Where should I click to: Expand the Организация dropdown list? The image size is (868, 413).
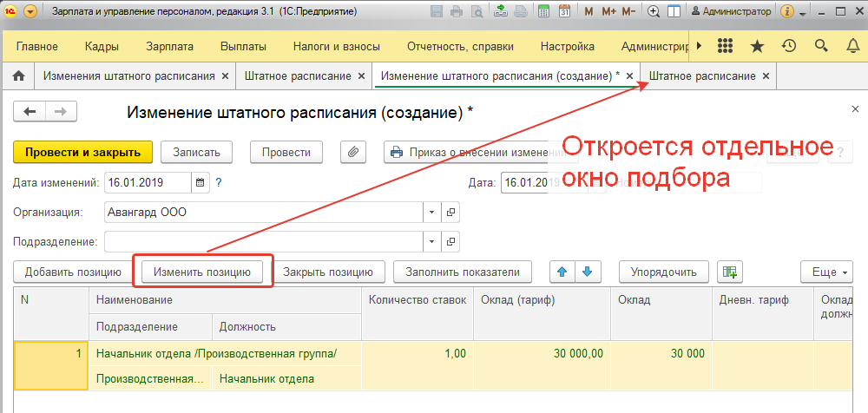(432, 212)
